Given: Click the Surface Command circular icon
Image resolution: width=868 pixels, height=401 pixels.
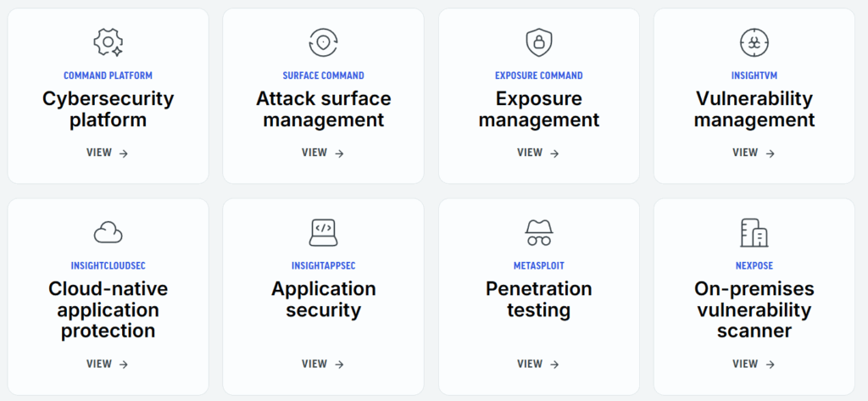Looking at the screenshot, I should (x=323, y=42).
